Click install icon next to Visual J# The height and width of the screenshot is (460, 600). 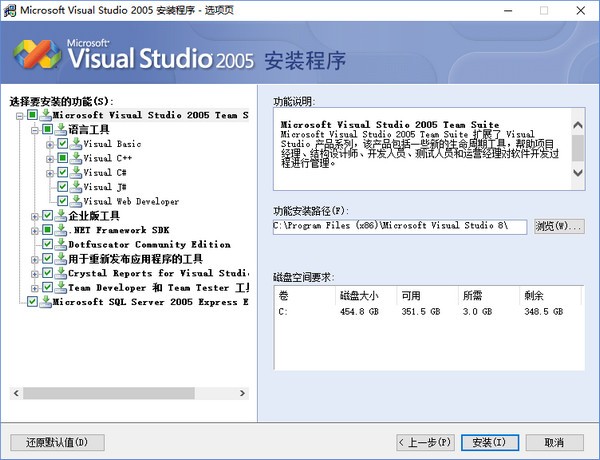point(76,187)
